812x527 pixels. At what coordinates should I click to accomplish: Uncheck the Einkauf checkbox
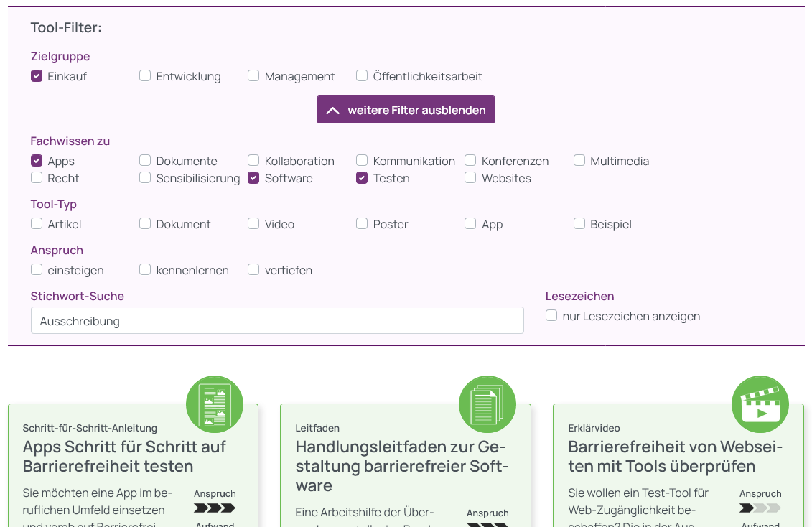(x=36, y=76)
